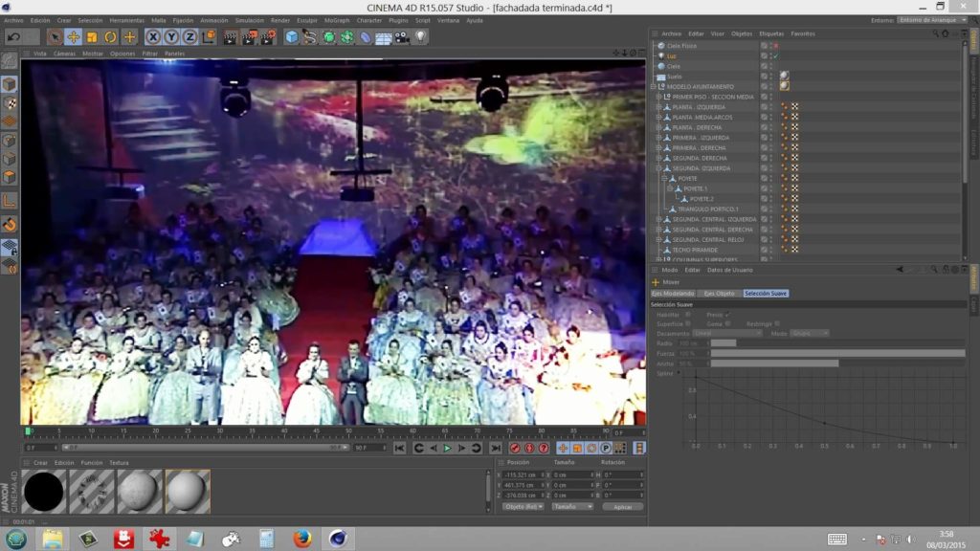
Task: Click the record active objects button
Action: tap(515, 448)
